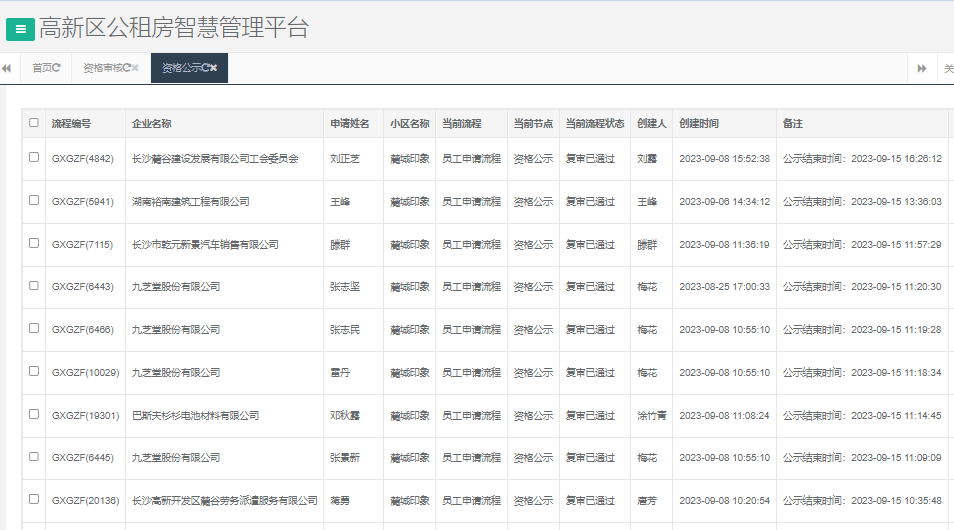Click creation time 2023-09-08 15:52:38
Viewport: 954px width, 530px height.
coord(725,159)
